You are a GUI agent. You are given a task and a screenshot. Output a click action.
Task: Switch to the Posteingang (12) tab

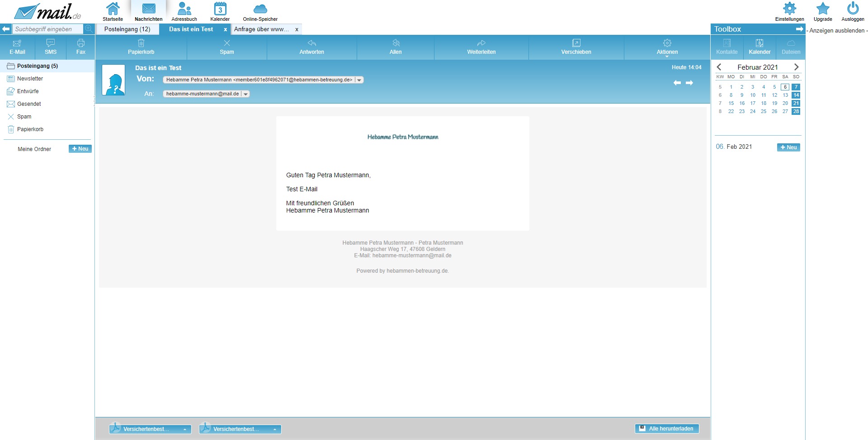pos(127,29)
